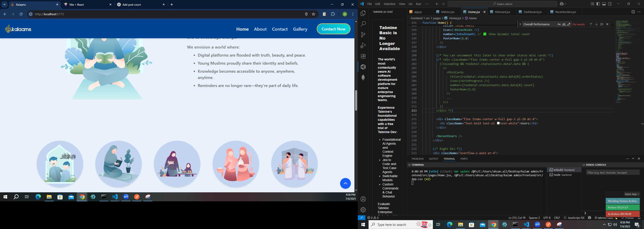
Task: Open the Extensions view in VS Code
Action: point(363,56)
